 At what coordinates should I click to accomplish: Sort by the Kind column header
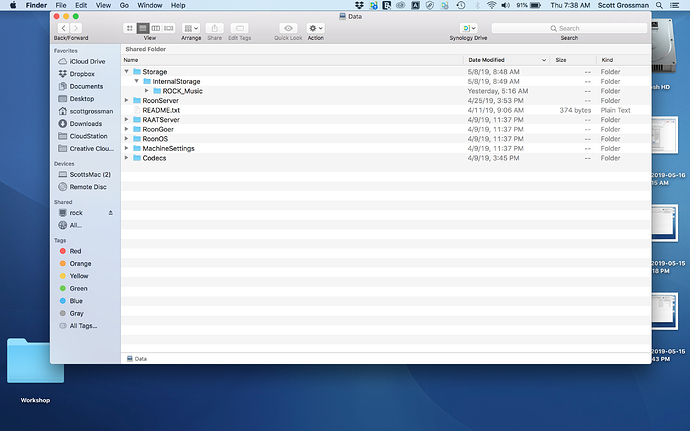tap(624, 60)
